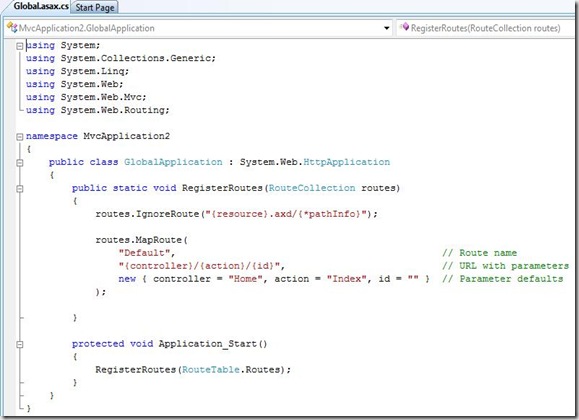Open the RegisterRoutes member dropdown
The height and width of the screenshot is (420, 579).
click(x=485, y=28)
